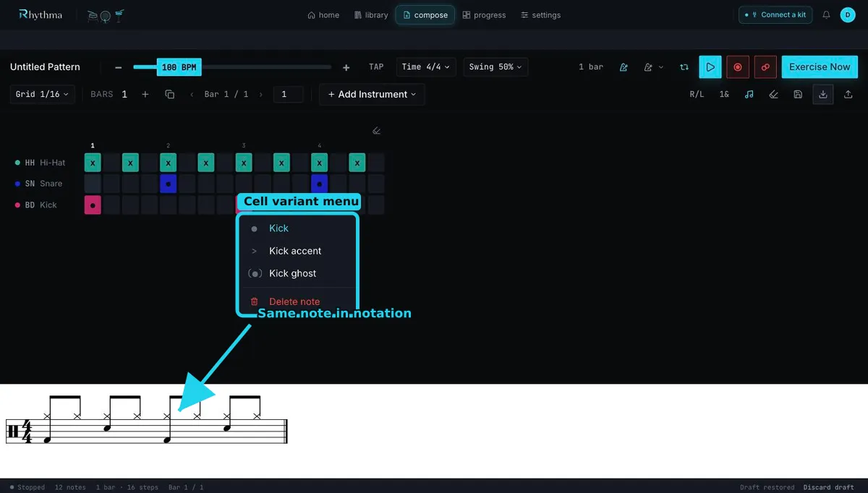The height and width of the screenshot is (493, 868).
Task: Decrease tempo with the minus button
Action: tap(118, 67)
